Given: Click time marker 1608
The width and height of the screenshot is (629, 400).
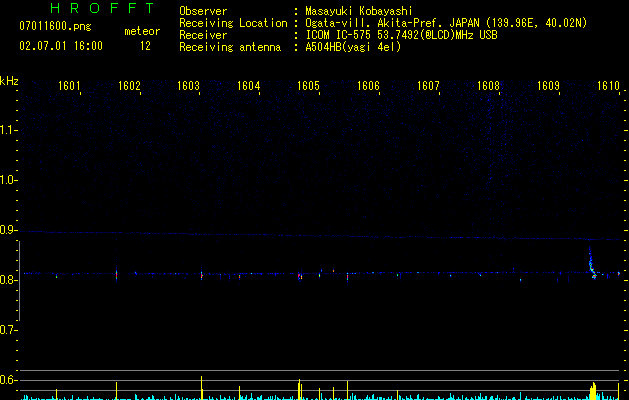Looking at the screenshot, I should point(488,86).
